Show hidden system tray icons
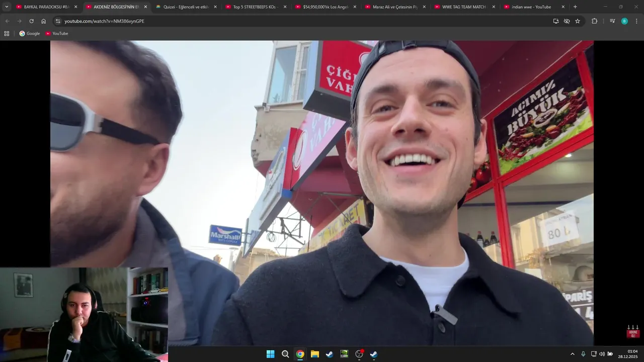This screenshot has height=362, width=644. (572, 354)
